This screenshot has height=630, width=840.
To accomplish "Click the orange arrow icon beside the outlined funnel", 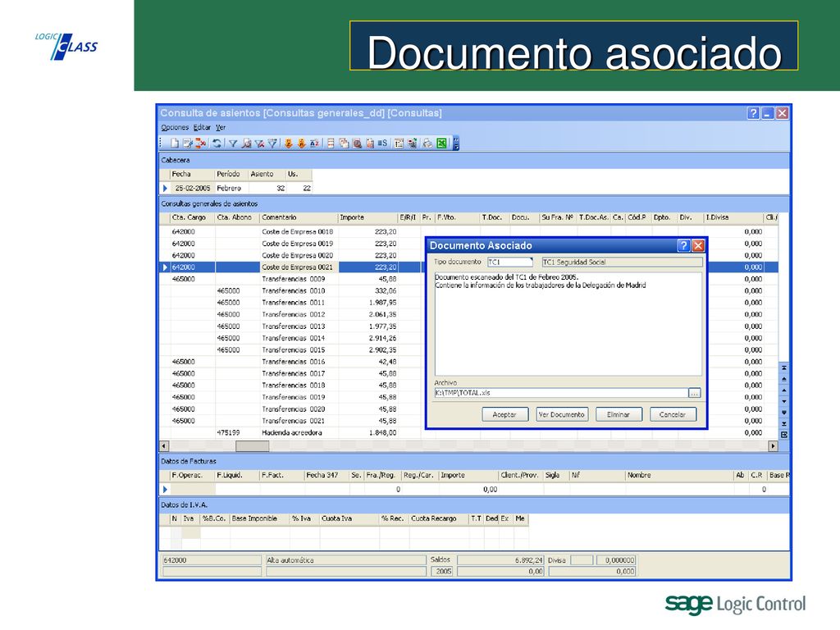I will 288,143.
